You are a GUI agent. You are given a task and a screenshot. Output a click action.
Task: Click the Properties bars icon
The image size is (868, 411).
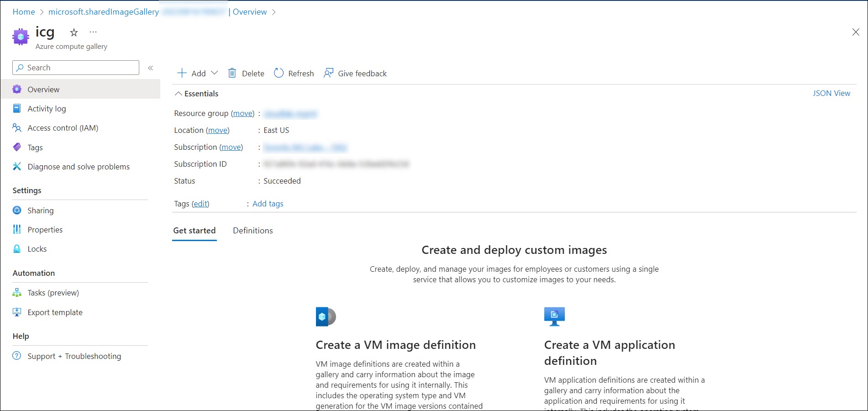17,229
